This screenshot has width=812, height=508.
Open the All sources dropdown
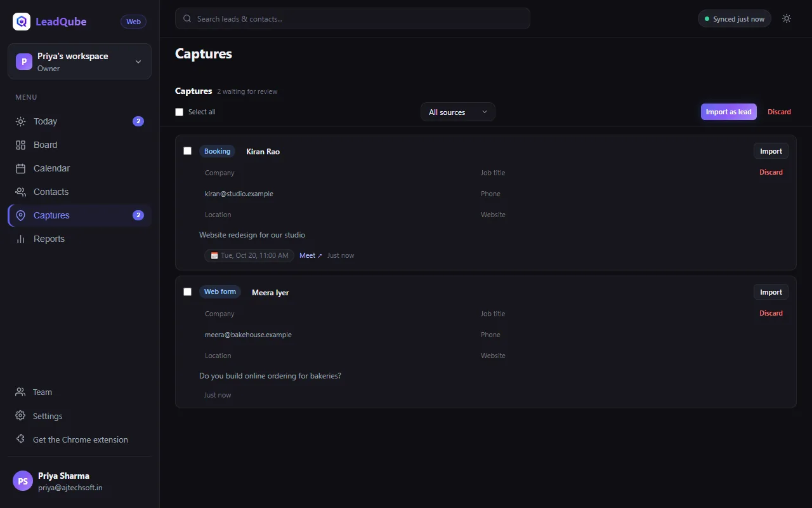pos(458,112)
